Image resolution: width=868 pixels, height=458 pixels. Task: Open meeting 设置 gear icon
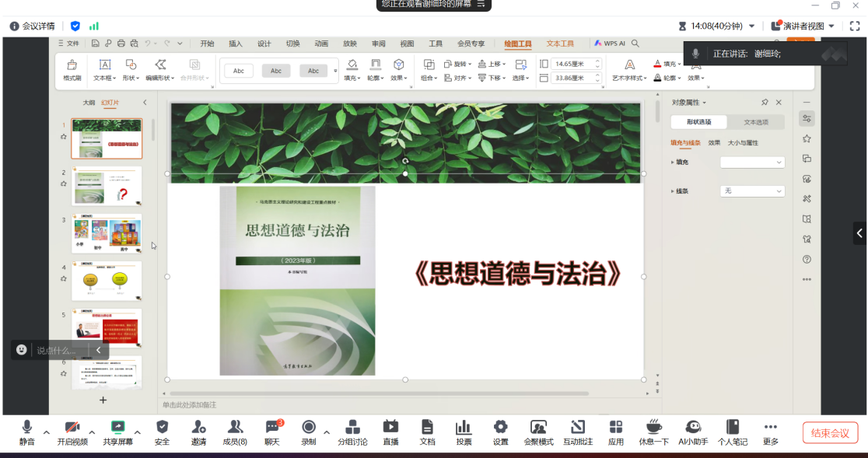point(500,432)
